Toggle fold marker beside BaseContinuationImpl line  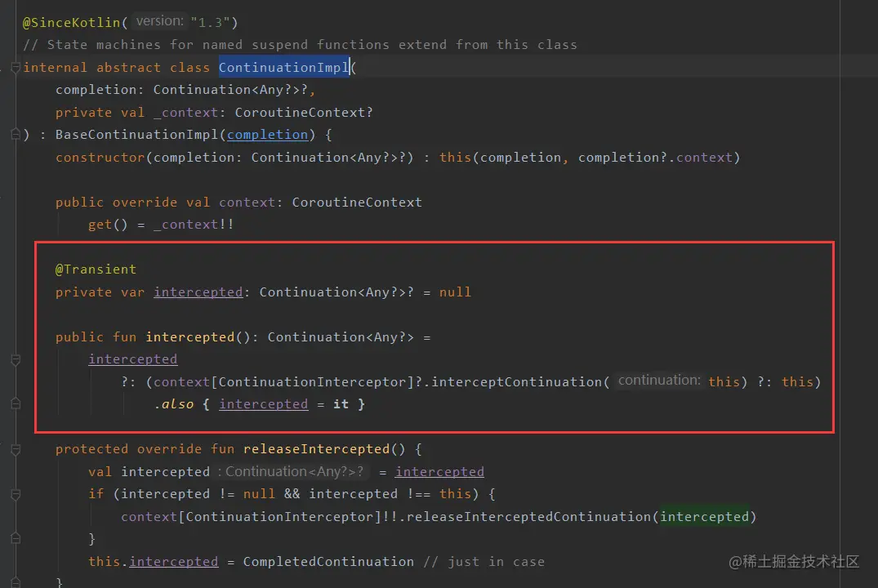click(16, 135)
